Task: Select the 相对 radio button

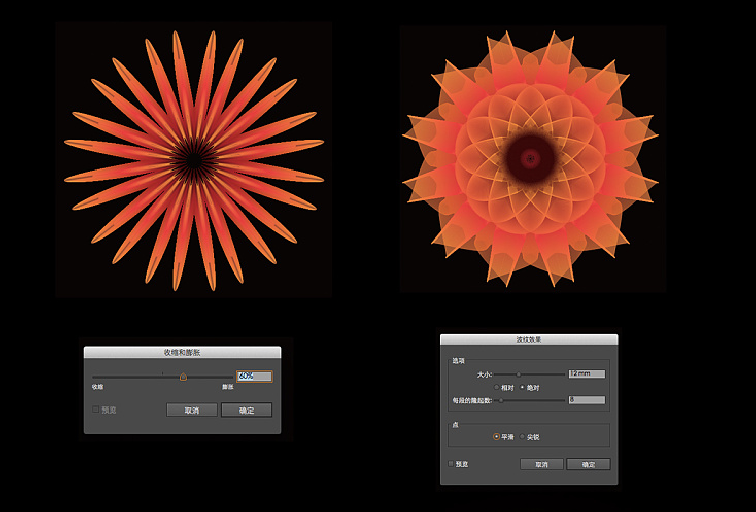Action: pos(498,387)
